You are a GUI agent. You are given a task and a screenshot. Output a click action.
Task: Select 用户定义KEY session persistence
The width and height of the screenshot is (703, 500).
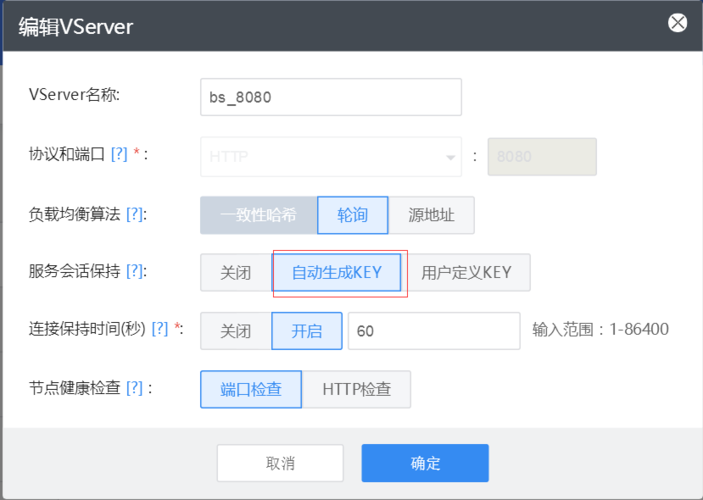(466, 273)
